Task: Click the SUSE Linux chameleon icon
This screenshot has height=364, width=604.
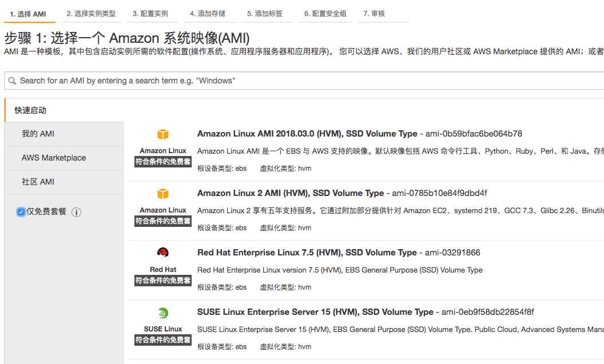Action: [x=163, y=313]
